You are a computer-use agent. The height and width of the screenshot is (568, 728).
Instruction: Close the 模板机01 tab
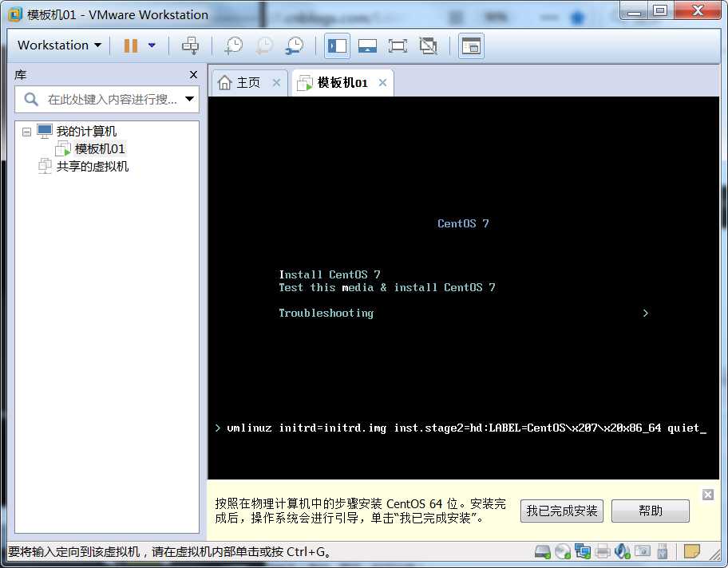pyautogui.click(x=382, y=83)
